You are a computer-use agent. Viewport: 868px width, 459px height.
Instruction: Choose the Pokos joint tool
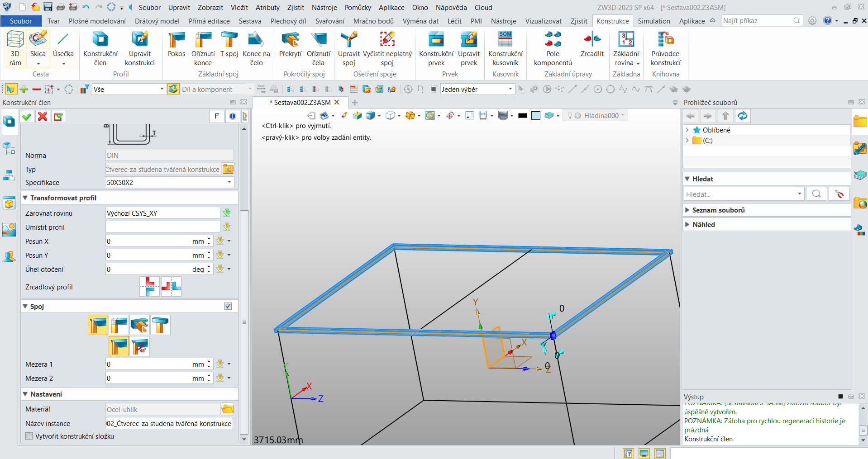[176, 44]
